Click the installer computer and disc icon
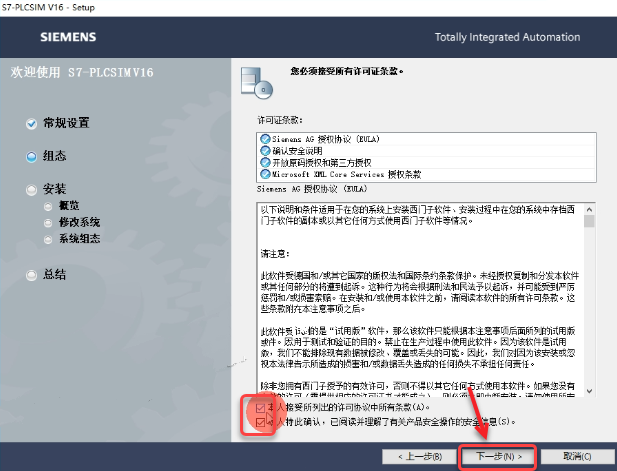This screenshot has height=471, width=617. [x=257, y=83]
